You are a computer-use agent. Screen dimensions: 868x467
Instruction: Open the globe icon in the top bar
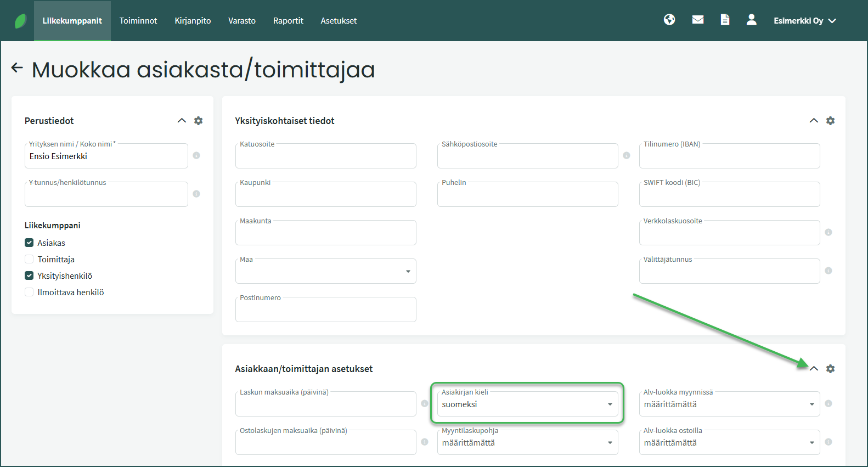coord(669,20)
